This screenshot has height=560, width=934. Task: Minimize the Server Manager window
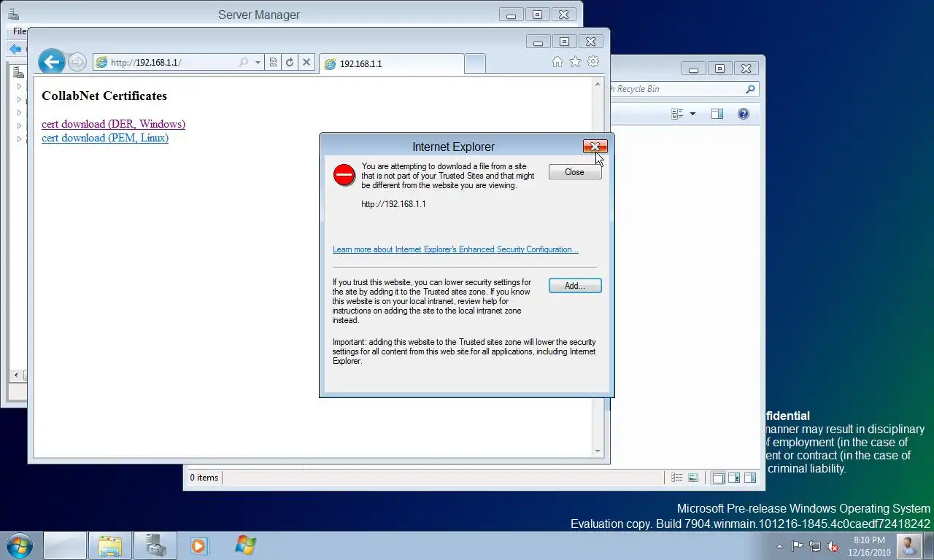point(512,15)
